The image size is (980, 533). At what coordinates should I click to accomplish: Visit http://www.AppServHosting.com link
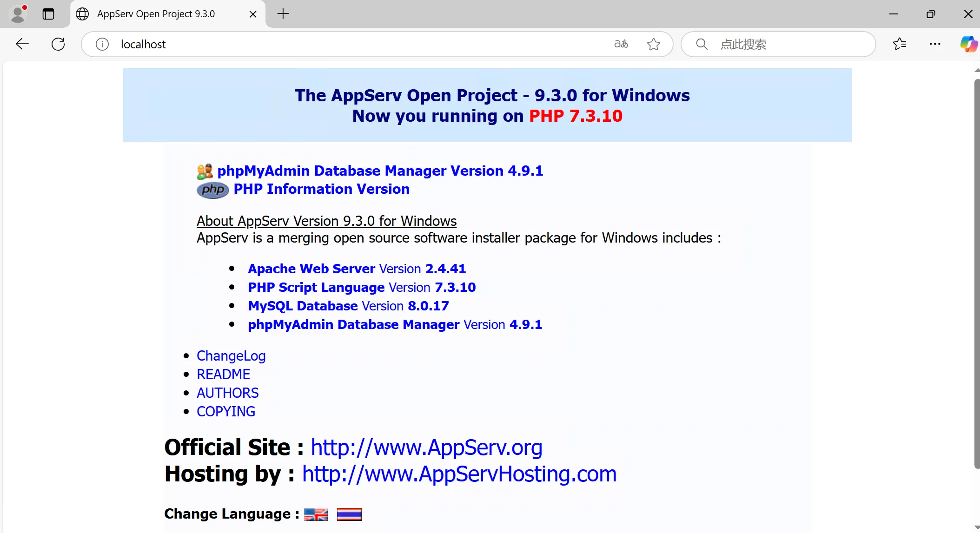459,474
